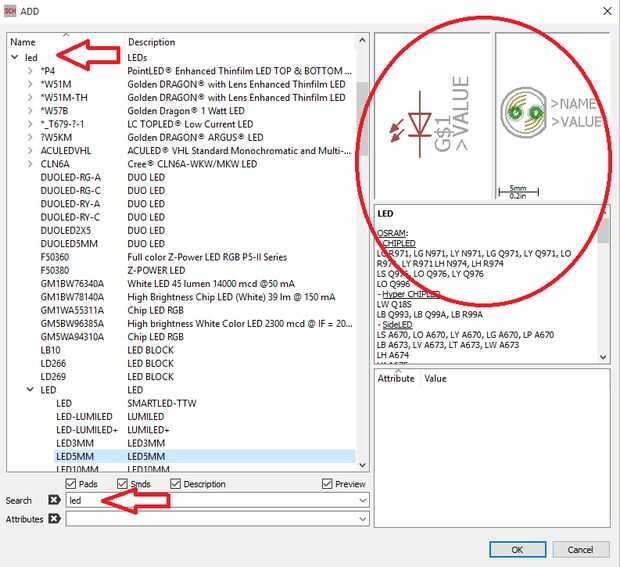This screenshot has height=567, width=620.
Task: Collapse the led library tree node
Action: 15,57
